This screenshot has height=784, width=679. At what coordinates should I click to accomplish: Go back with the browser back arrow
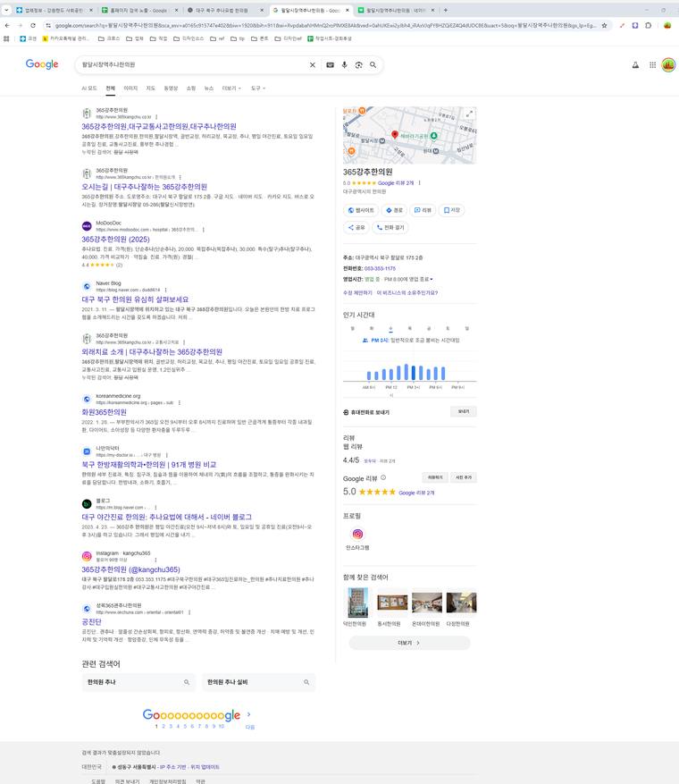click(7, 26)
